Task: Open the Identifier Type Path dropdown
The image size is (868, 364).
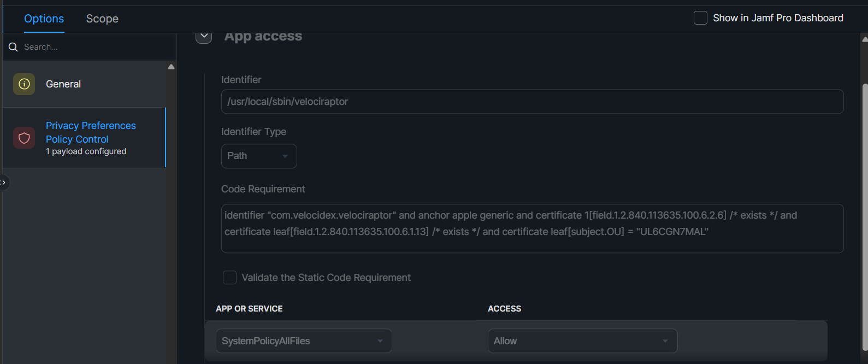Action: click(258, 156)
